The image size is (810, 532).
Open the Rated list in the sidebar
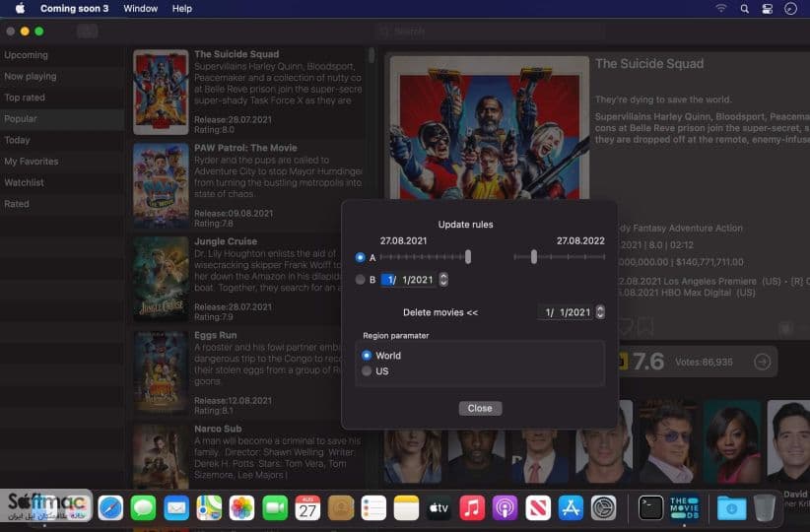62,204
